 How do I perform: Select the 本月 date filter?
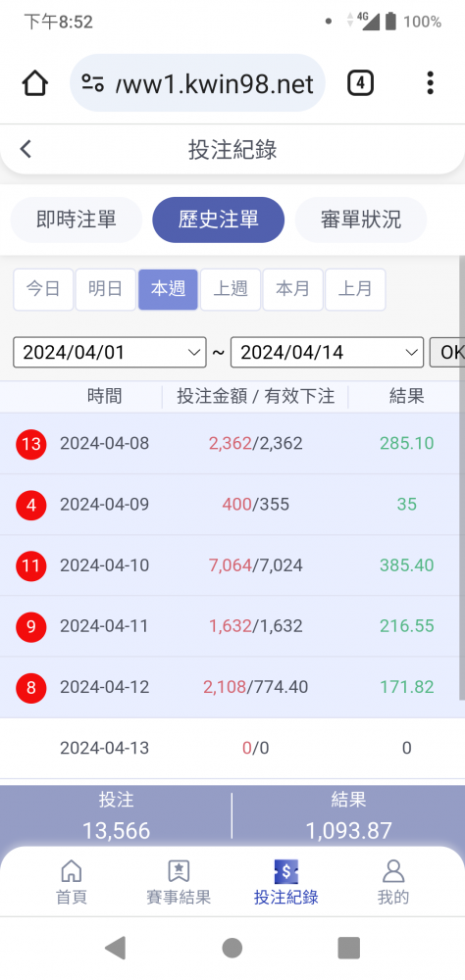tap(293, 289)
